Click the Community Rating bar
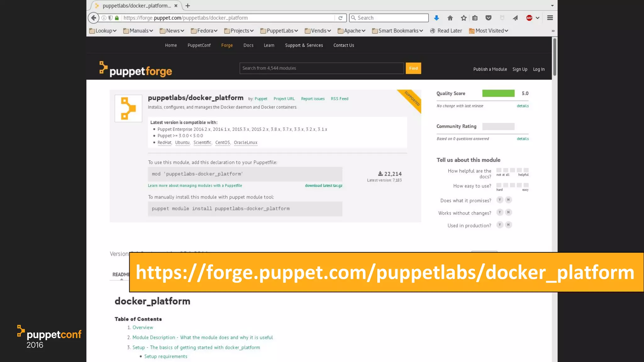 click(498, 126)
